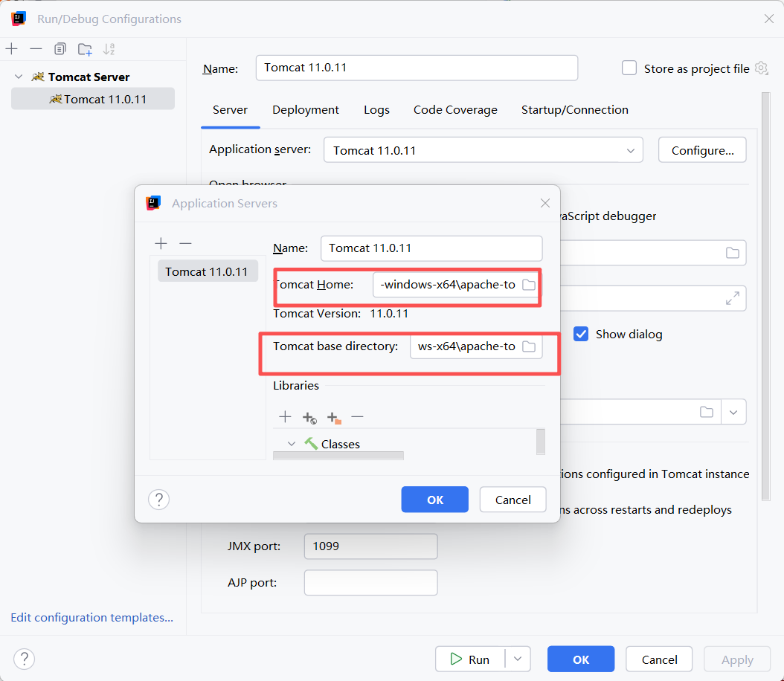The width and height of the screenshot is (784, 681).
Task: Click Tomcat Version 11.0.11 text
Action: click(341, 314)
